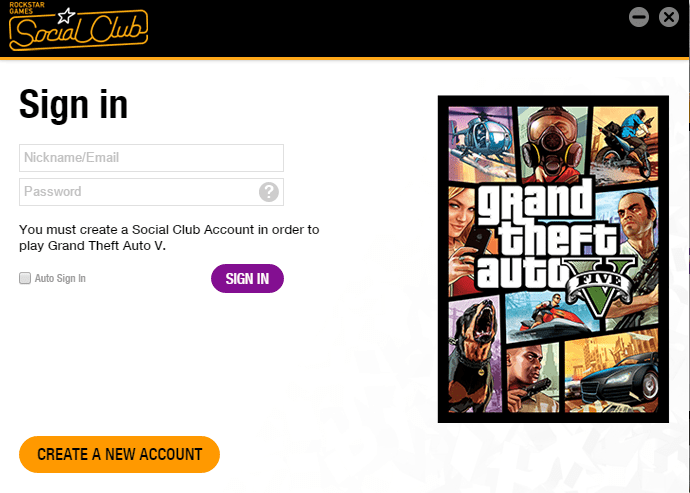This screenshot has width=690, height=493.
Task: Select the black sports car panel
Action: pos(612,372)
